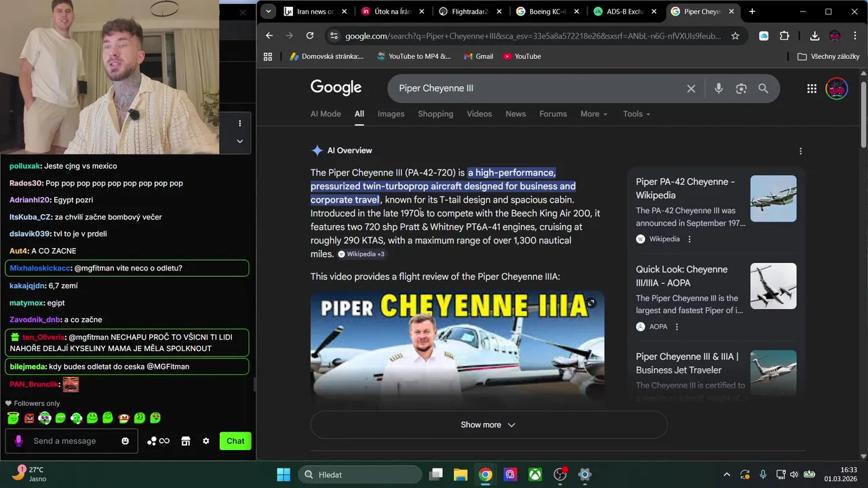Open the Chrome extensions puzzle icon
The height and width of the screenshot is (488, 868).
point(785,36)
